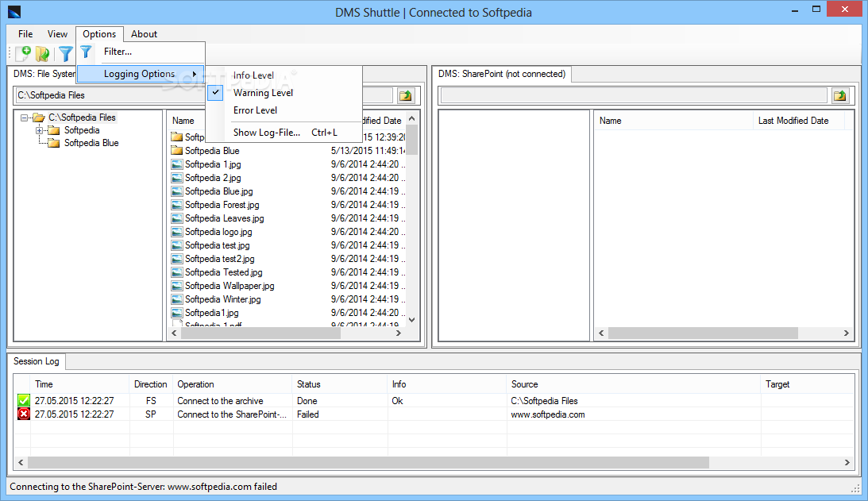Click the image icon of Softpedia1.jpg
Viewport: 868px width, 501px height.
(x=176, y=313)
